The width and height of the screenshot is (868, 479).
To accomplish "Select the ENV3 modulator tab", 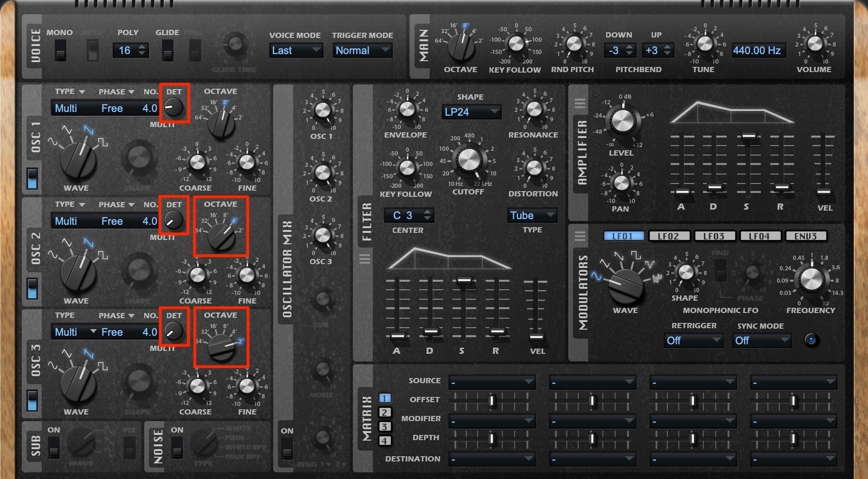I will (x=806, y=236).
